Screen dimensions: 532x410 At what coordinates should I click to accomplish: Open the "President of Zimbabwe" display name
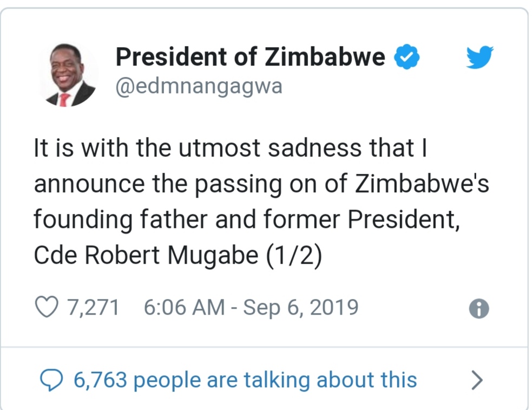[x=250, y=57]
